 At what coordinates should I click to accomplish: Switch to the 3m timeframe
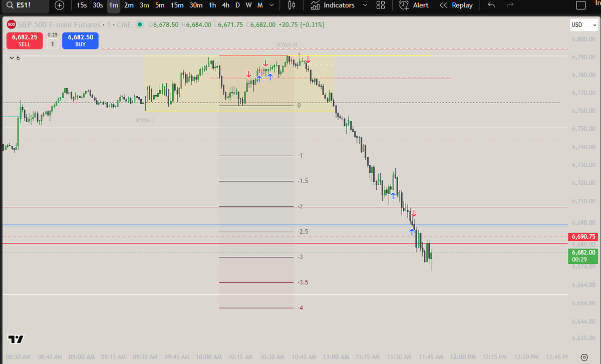point(144,6)
